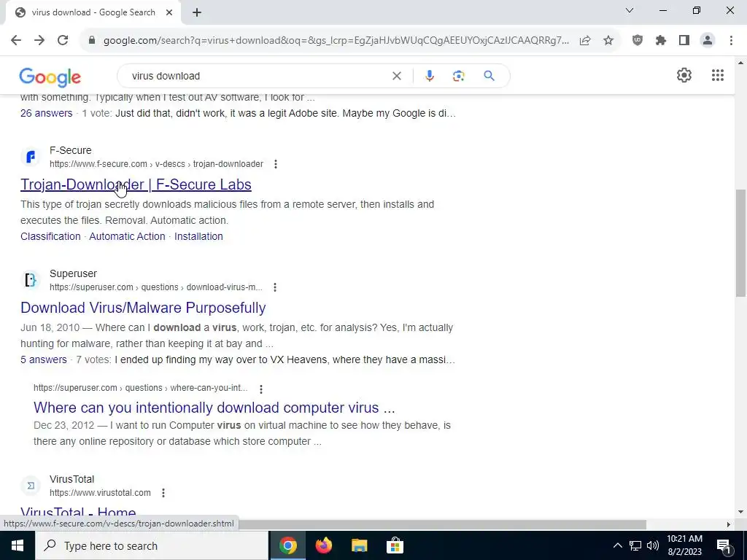Click the F-Secure site favicon
The height and width of the screenshot is (560, 747).
click(x=31, y=157)
